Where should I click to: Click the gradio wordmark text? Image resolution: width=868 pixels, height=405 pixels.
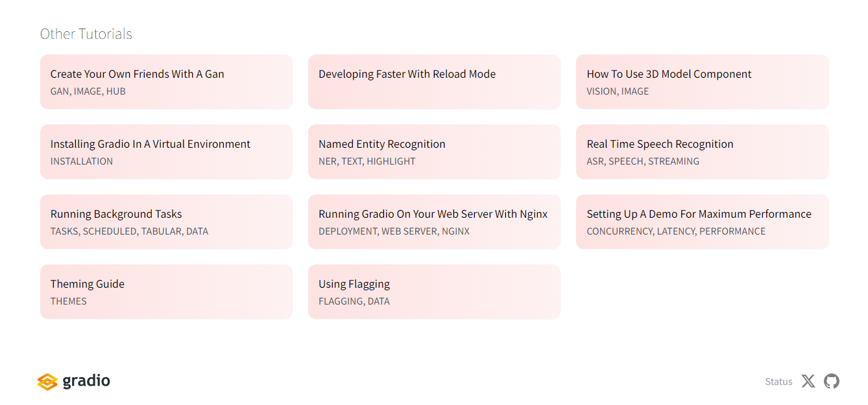pos(86,381)
